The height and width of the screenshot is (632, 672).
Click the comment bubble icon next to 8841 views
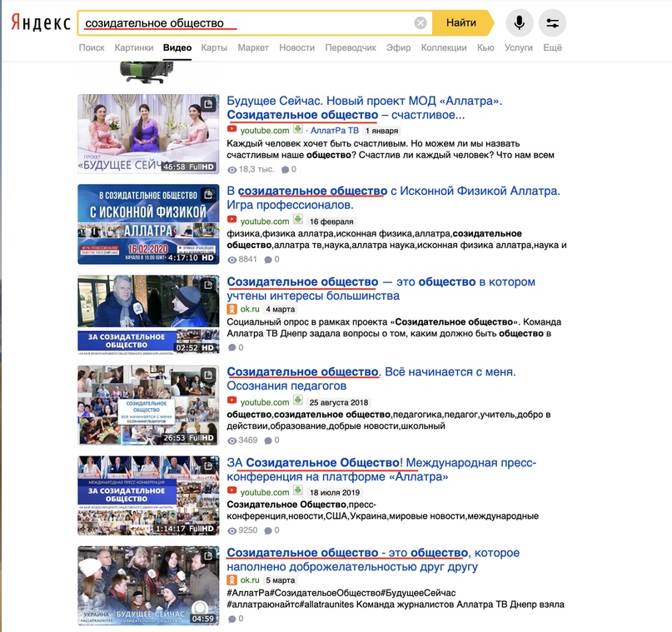pos(268,260)
